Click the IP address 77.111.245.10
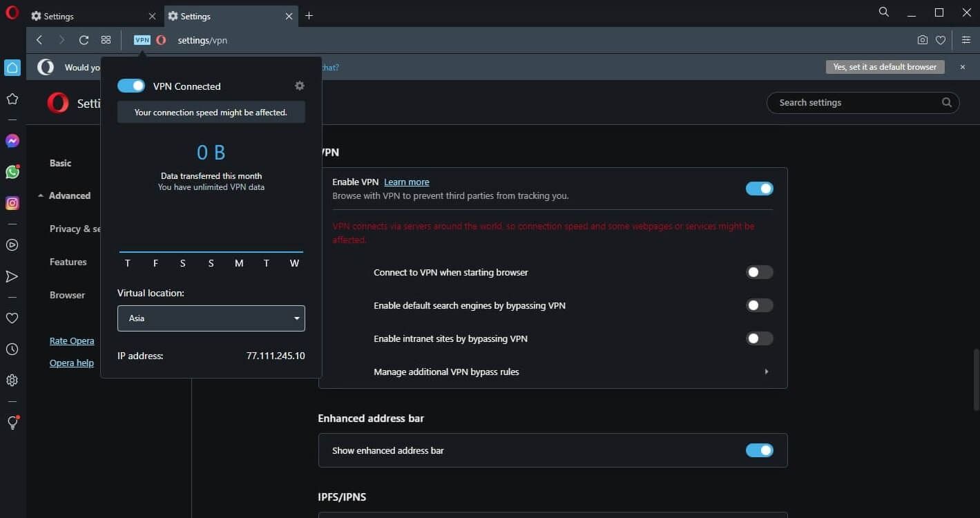The image size is (980, 518). click(x=276, y=356)
